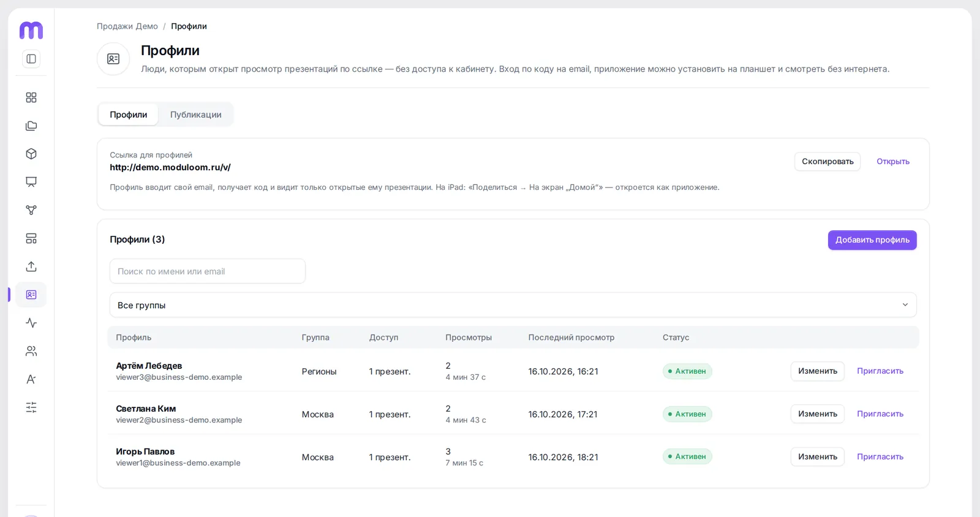Click the Moduloom logo
The width and height of the screenshot is (980, 517).
[x=31, y=30]
